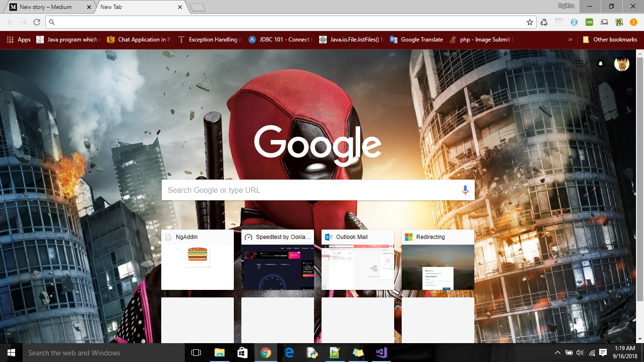Screen dimensions: 644x362
Task: Show hidden system tray icons
Action: 558,353
